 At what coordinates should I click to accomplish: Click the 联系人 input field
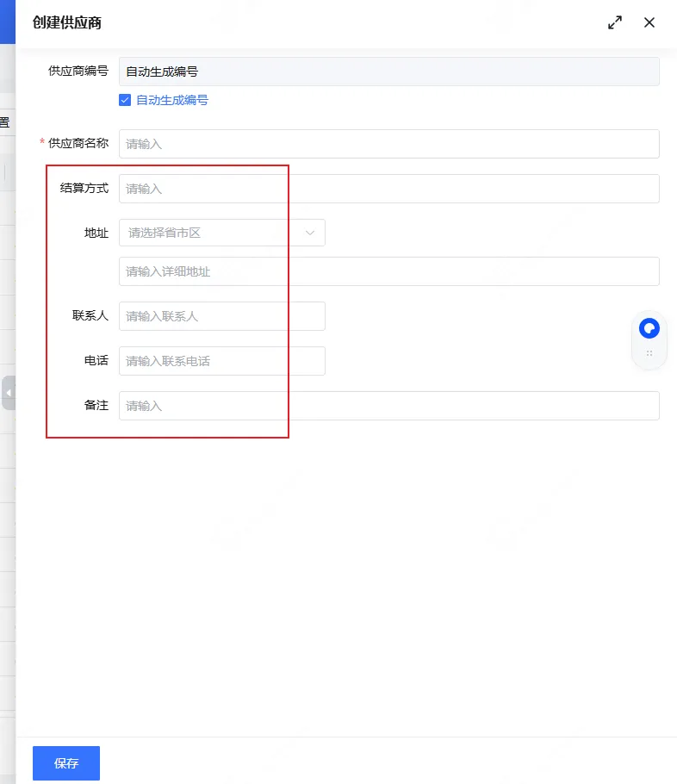[221, 316]
